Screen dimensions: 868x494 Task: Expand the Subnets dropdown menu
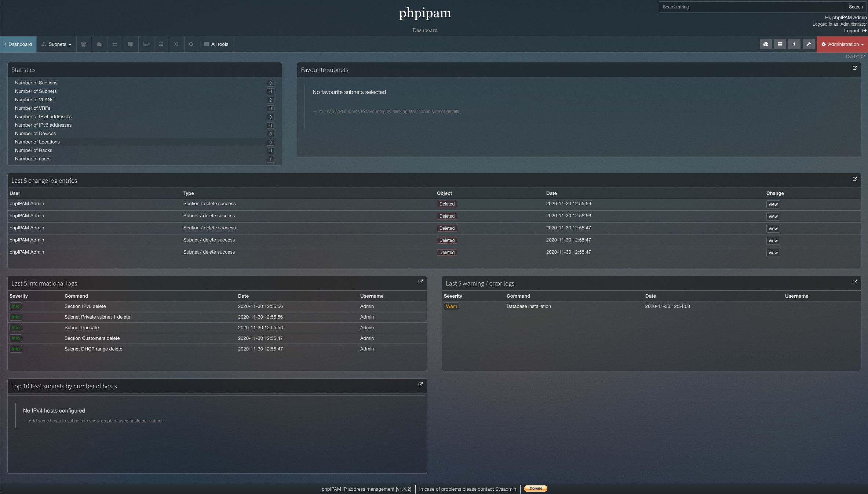click(x=56, y=44)
